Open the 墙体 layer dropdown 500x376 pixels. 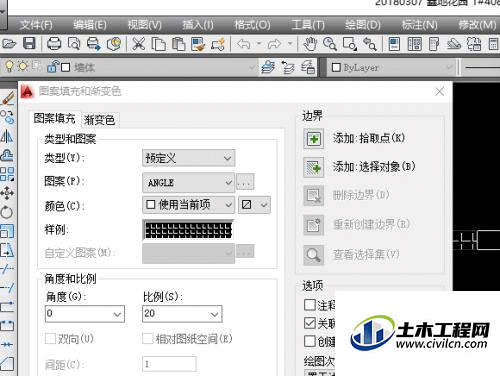[x=252, y=68]
